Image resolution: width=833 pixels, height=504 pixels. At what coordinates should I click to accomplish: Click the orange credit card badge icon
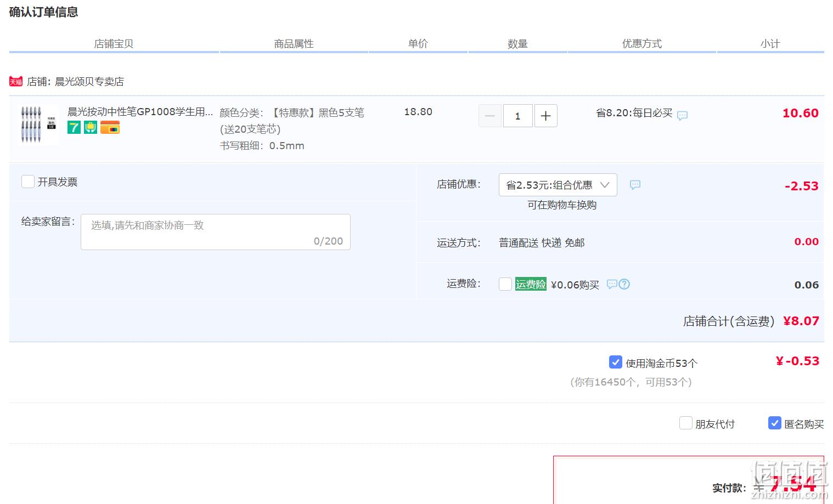click(110, 128)
